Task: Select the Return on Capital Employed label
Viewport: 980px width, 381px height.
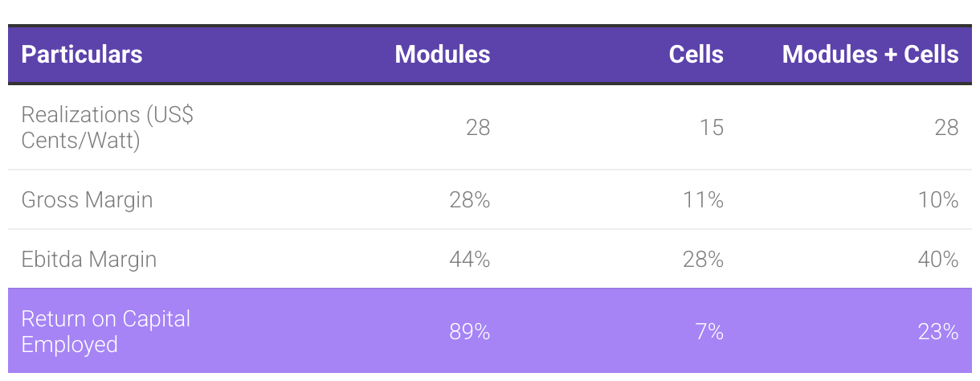Action: (x=105, y=331)
